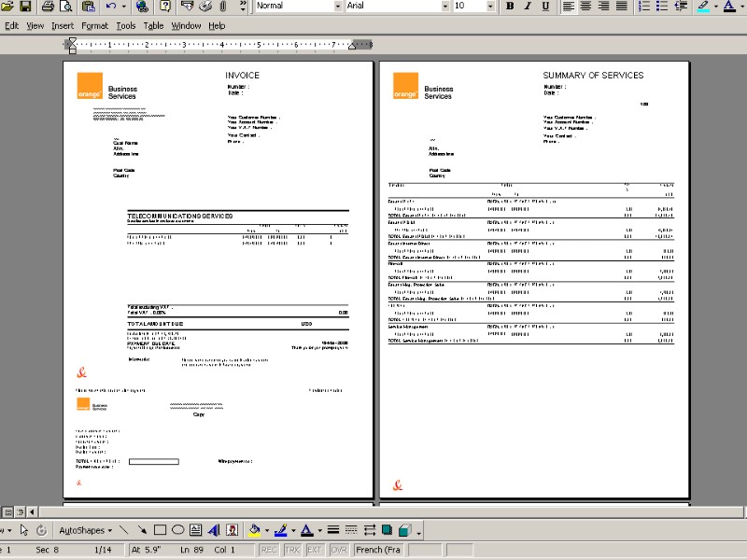Image resolution: width=747 pixels, height=560 pixels.
Task: Open the View menu
Action: 35,26
